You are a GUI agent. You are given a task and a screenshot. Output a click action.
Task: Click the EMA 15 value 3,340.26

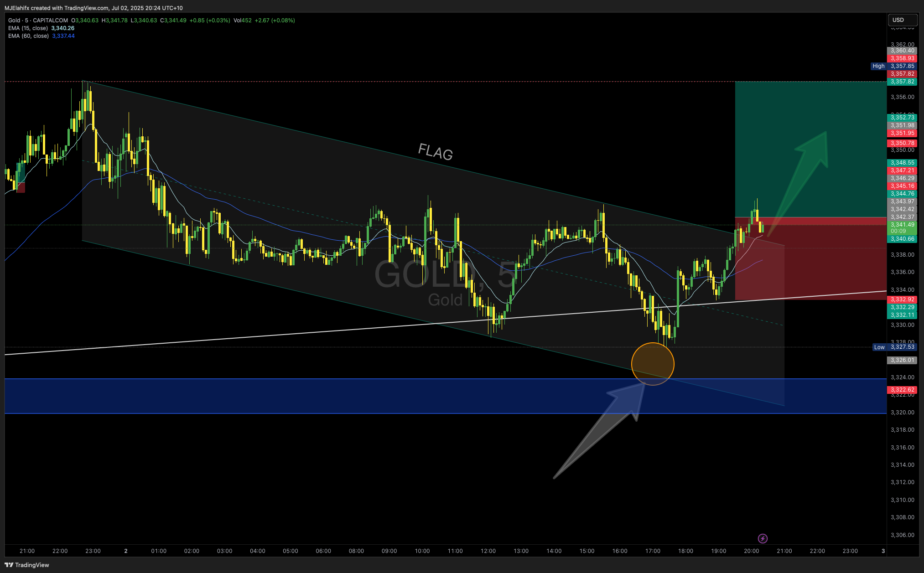(x=63, y=28)
